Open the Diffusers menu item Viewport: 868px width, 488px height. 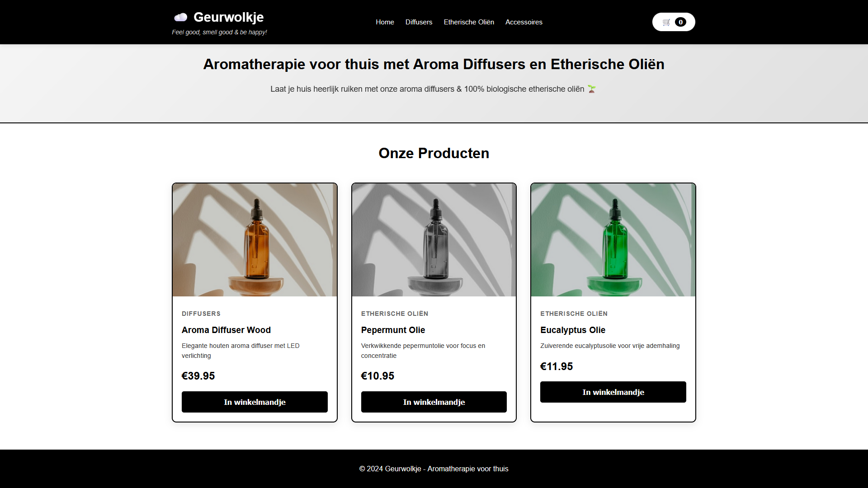point(419,22)
